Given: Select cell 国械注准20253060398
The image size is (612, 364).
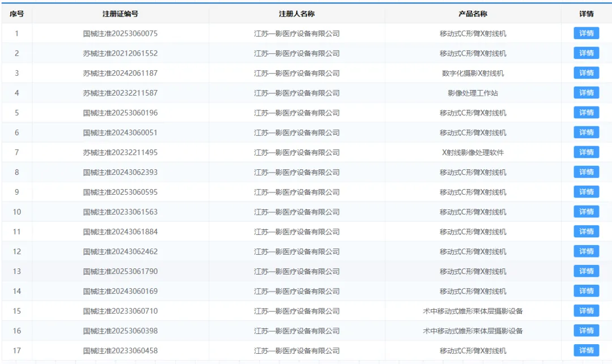Looking at the screenshot, I should click(x=120, y=331).
